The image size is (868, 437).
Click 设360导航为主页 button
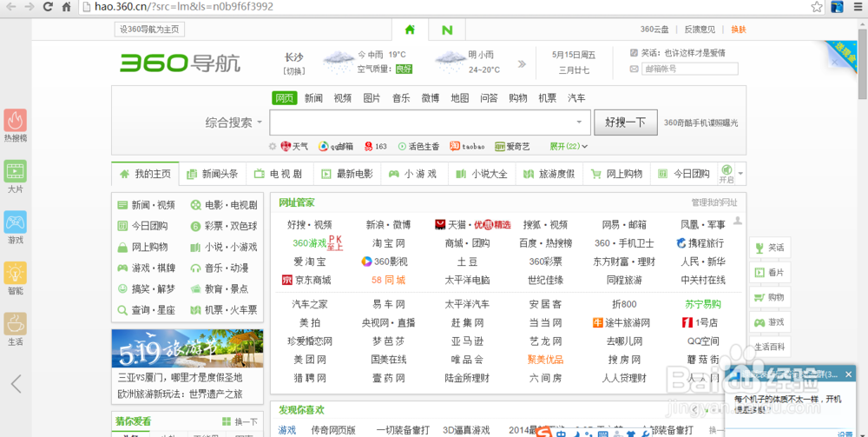point(149,30)
